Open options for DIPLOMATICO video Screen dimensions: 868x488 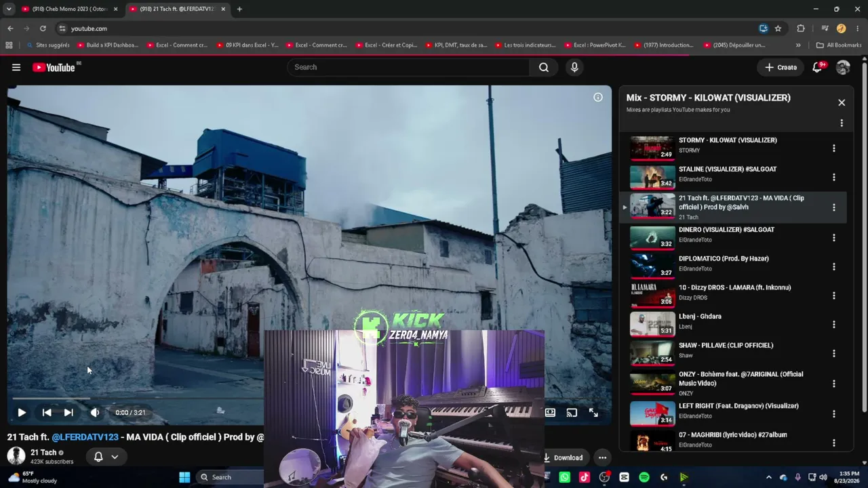tap(834, 267)
